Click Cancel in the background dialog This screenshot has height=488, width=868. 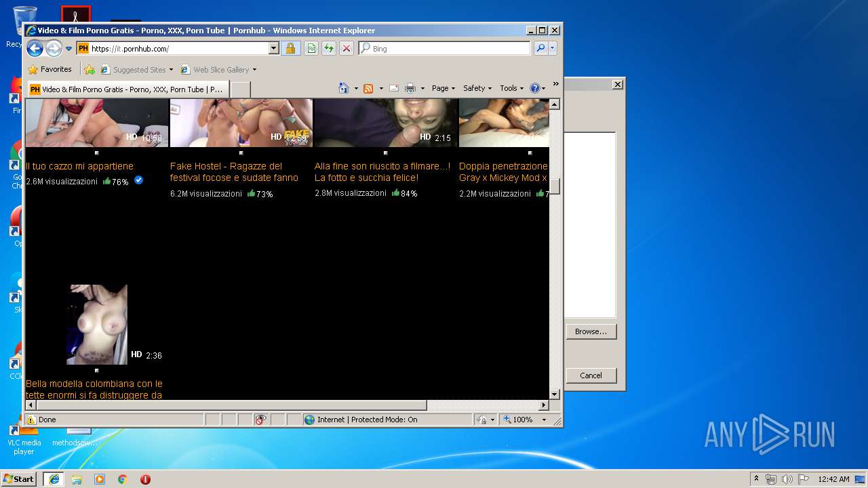point(591,375)
